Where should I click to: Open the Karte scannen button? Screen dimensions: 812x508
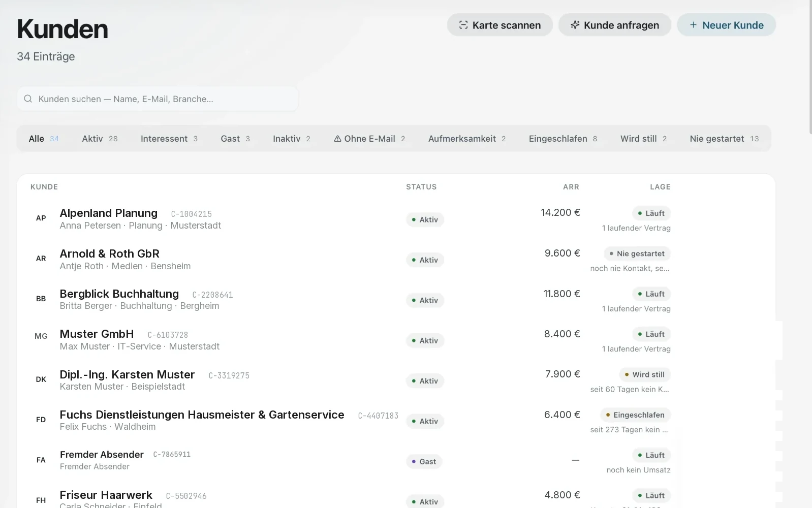click(x=499, y=25)
